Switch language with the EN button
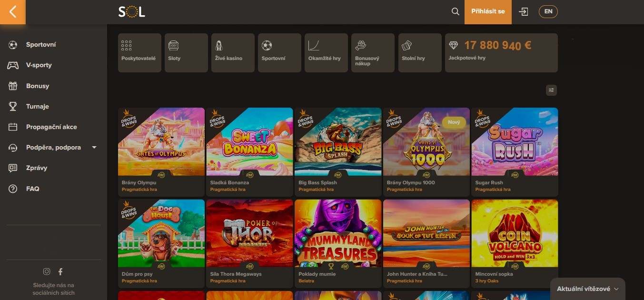 (x=548, y=11)
